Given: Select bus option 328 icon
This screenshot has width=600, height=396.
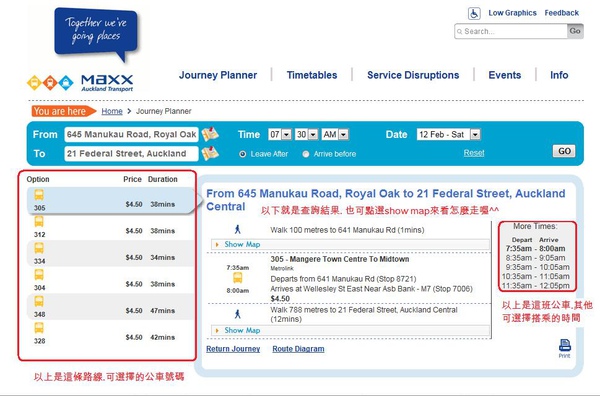Looking at the screenshot, I should pyautogui.click(x=39, y=328).
